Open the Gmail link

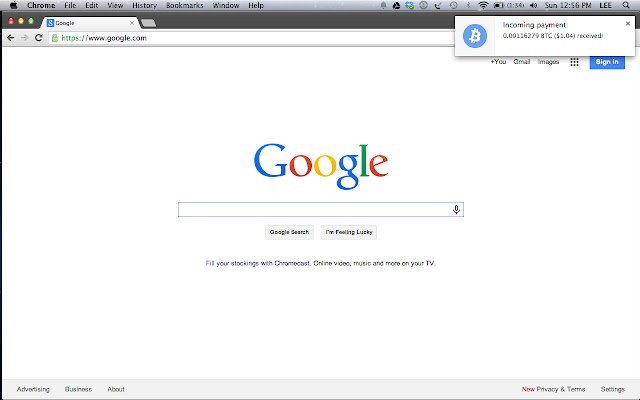click(522, 62)
